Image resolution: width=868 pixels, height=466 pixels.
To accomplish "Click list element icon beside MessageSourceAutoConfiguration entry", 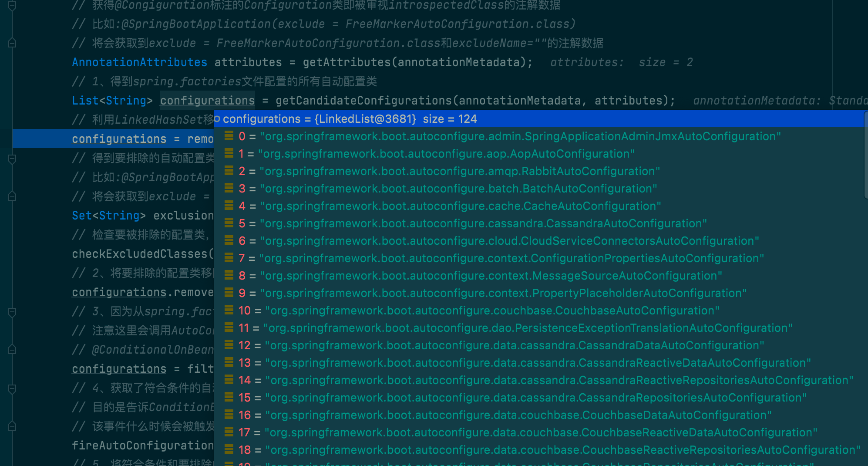I will pyautogui.click(x=229, y=275).
